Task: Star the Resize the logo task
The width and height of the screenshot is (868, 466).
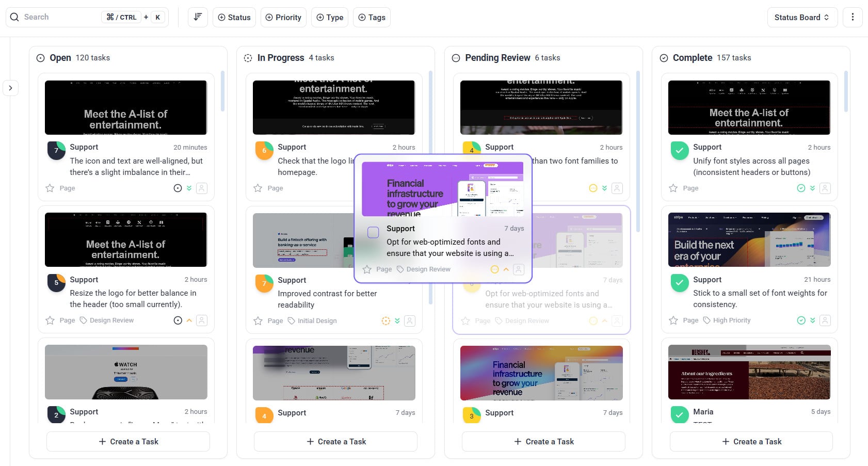Action: pos(50,320)
